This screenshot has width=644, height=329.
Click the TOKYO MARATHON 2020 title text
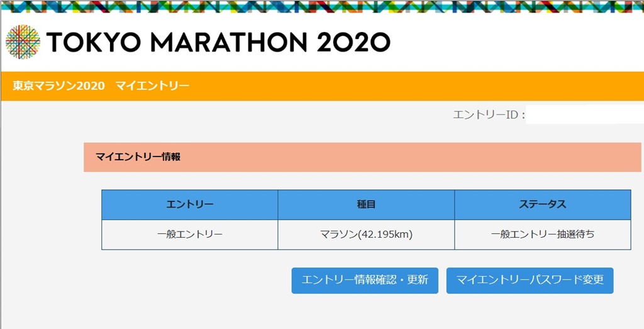click(x=218, y=42)
